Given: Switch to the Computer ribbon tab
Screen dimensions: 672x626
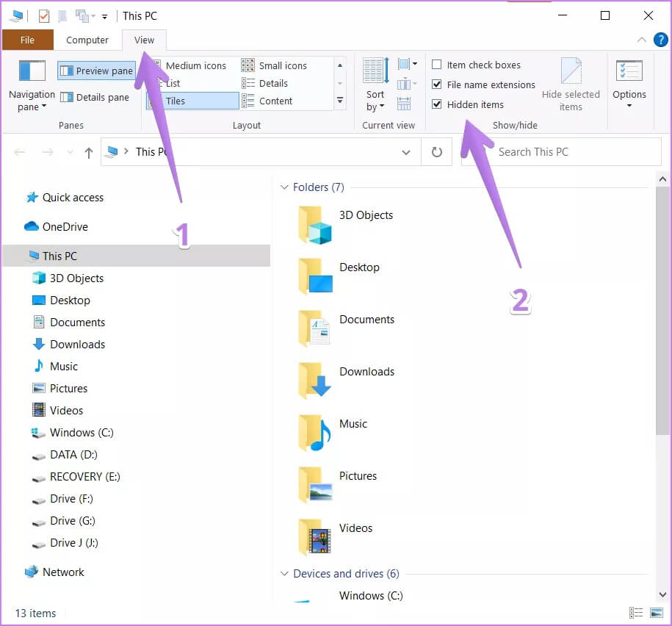Looking at the screenshot, I should [87, 40].
